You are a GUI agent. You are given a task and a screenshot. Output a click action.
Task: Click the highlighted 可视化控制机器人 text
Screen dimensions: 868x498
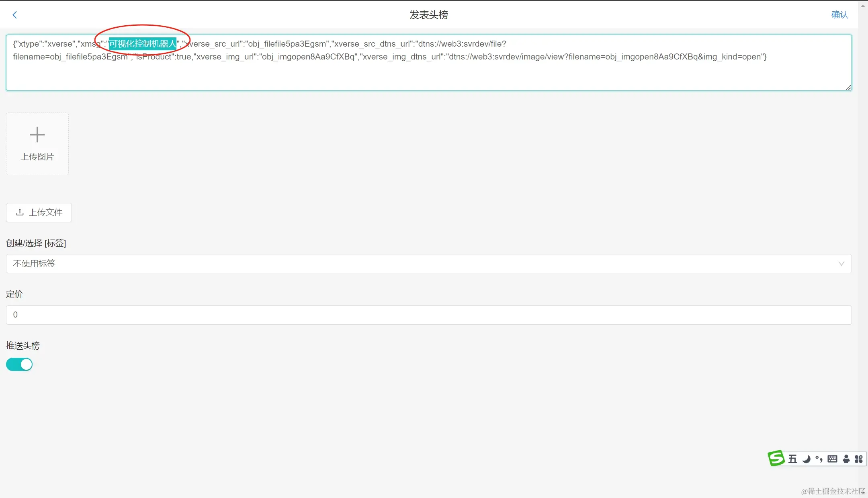143,44
